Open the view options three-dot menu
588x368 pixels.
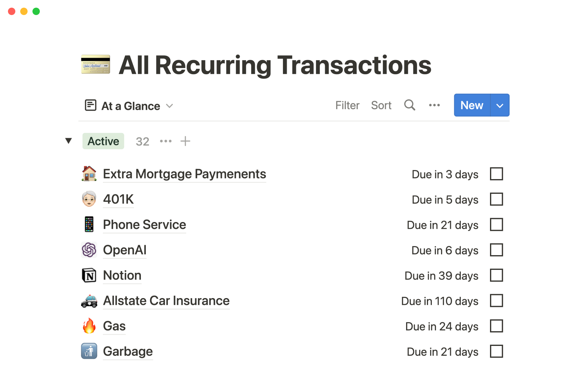click(x=434, y=105)
